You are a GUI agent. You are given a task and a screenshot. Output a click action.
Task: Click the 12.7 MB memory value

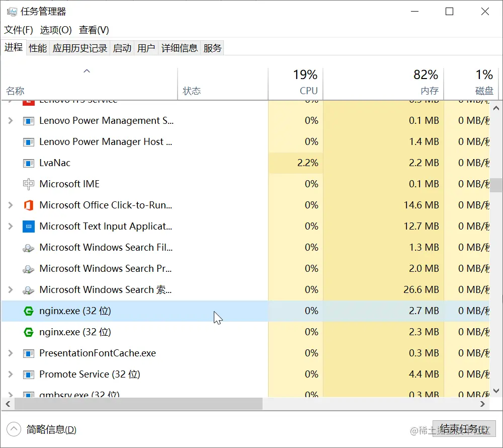[x=421, y=226]
